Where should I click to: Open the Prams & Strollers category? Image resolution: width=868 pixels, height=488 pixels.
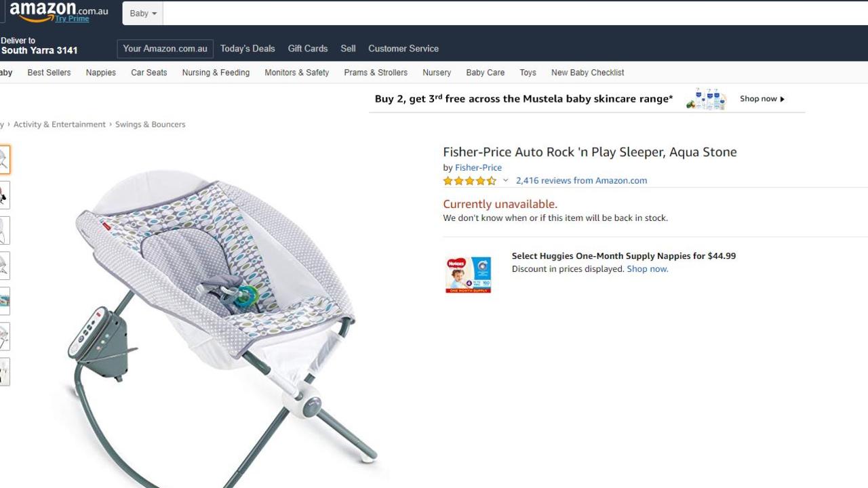376,73
